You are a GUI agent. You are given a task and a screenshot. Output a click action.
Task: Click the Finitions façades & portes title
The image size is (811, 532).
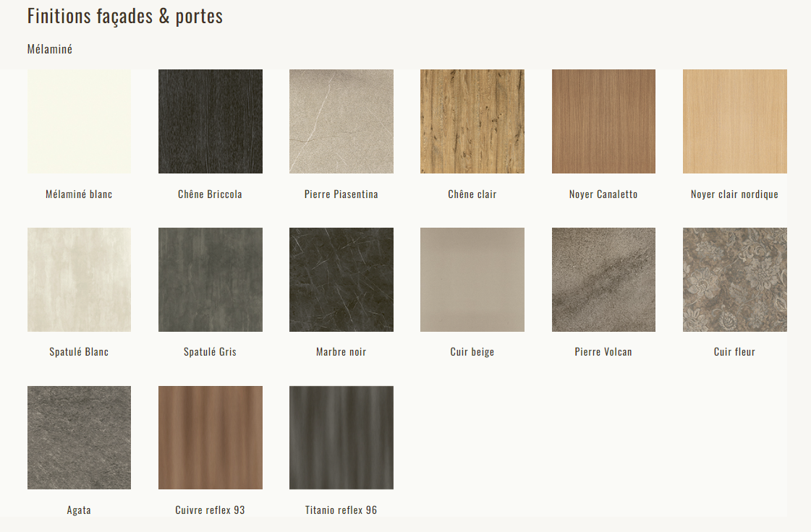[125, 17]
